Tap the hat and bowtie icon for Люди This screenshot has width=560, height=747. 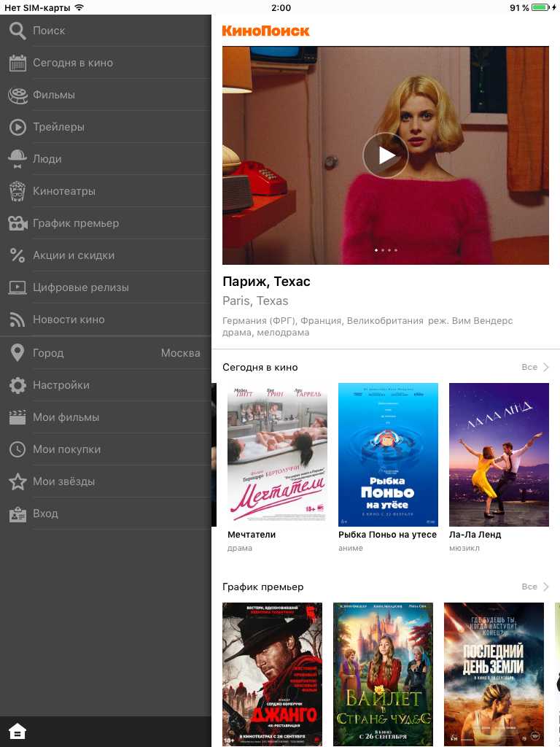click(x=17, y=159)
